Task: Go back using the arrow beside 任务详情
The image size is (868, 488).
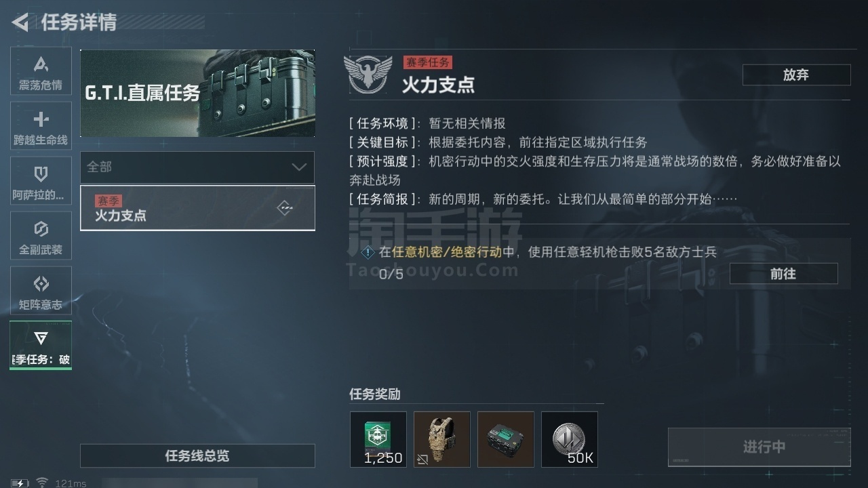Action: point(20,22)
